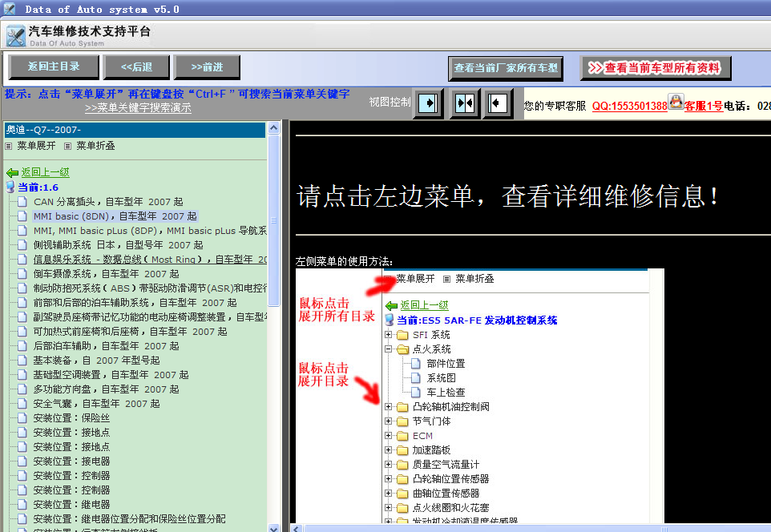771x532 pixels.
Task: Open 制动防抱死系统 ABS document
Action: (150, 288)
